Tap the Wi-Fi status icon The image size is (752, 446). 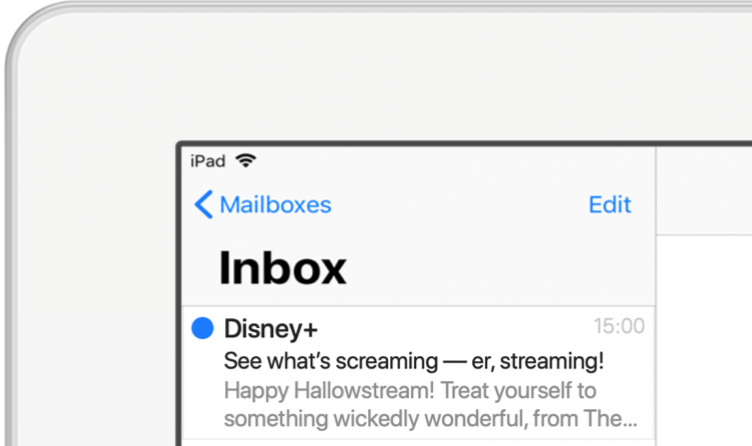pos(246,161)
